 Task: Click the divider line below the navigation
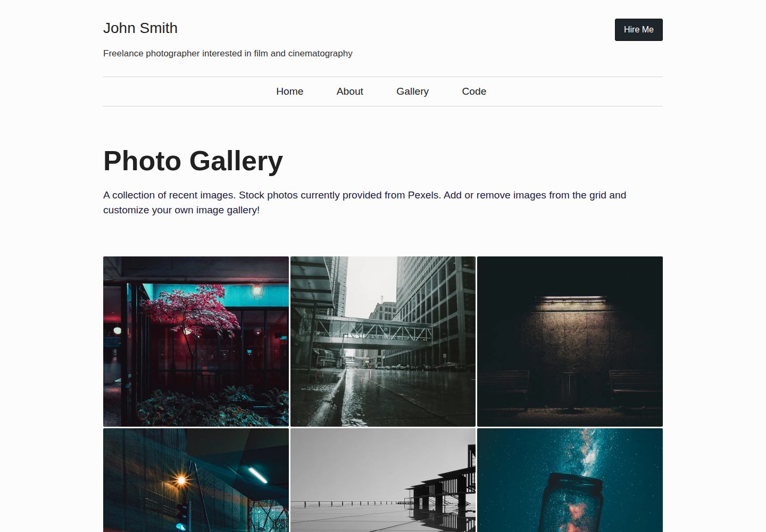(x=383, y=106)
